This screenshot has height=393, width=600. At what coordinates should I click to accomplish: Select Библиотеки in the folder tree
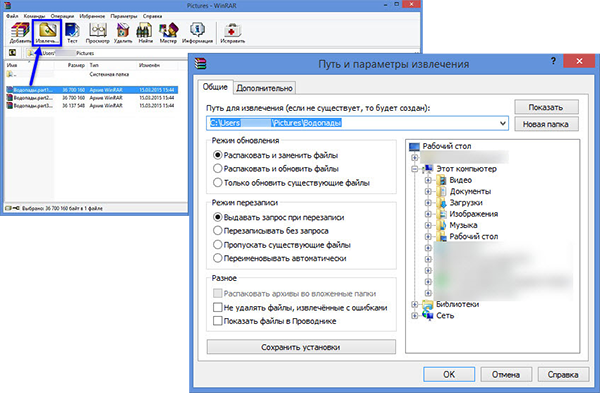458,304
